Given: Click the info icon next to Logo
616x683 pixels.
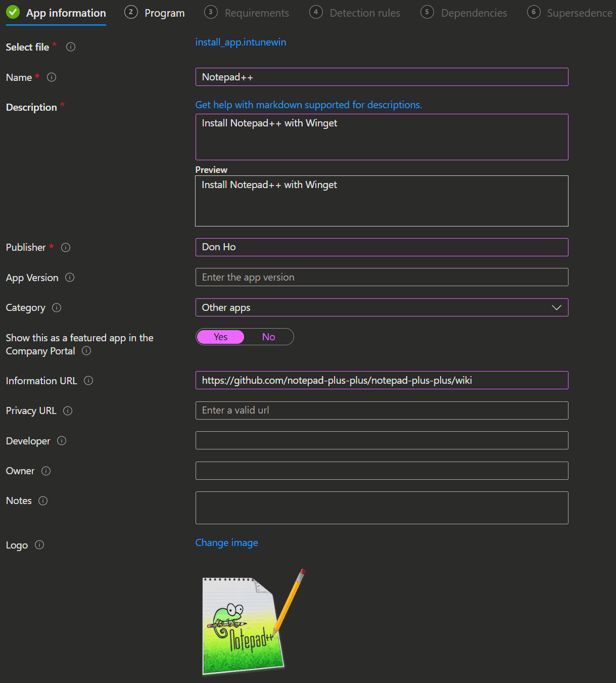Looking at the screenshot, I should [x=39, y=545].
